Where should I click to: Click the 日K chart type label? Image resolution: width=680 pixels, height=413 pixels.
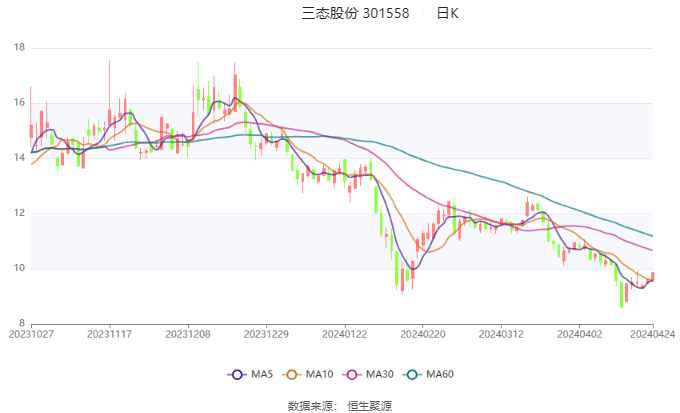click(x=448, y=13)
